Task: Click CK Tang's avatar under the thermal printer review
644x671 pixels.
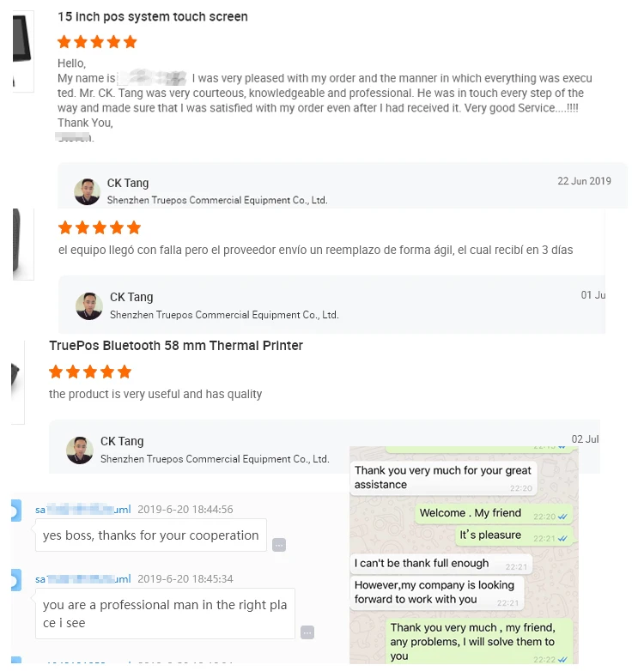Action: [79, 450]
